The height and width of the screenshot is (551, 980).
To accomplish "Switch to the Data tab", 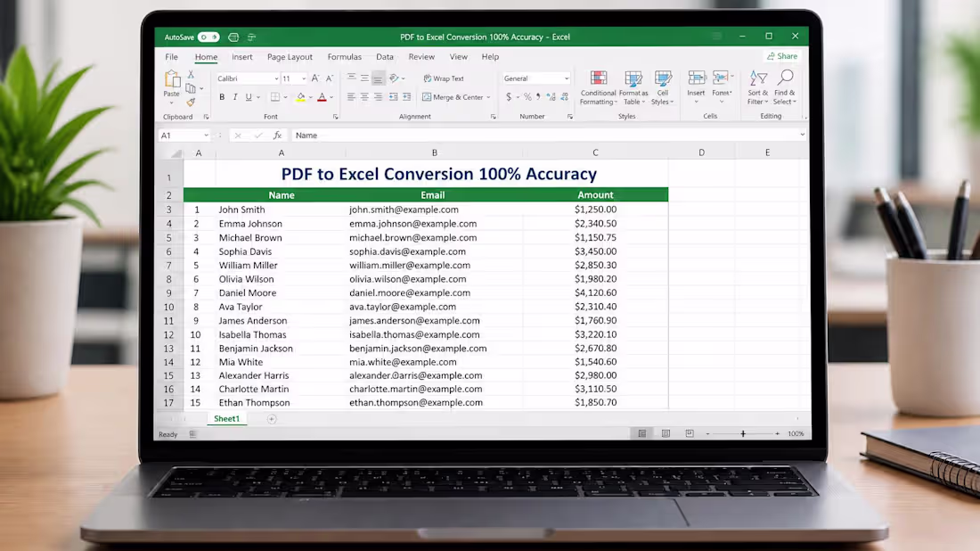I will coord(384,57).
